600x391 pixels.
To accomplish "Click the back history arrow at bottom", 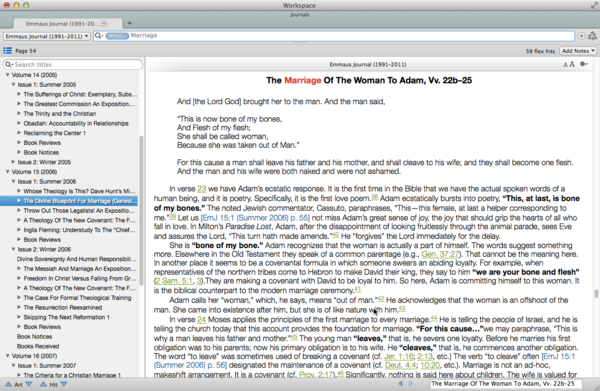I will (x=400, y=383).
